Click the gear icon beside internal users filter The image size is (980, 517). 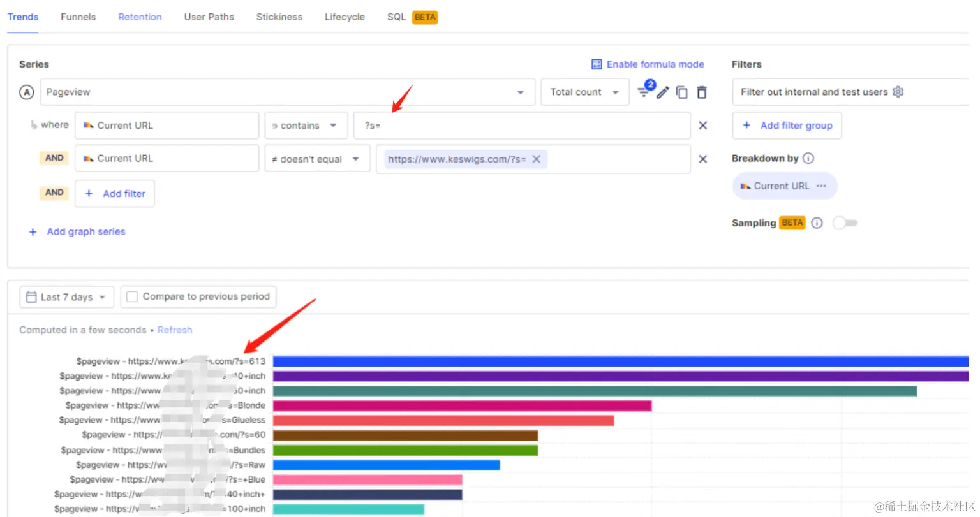[898, 92]
